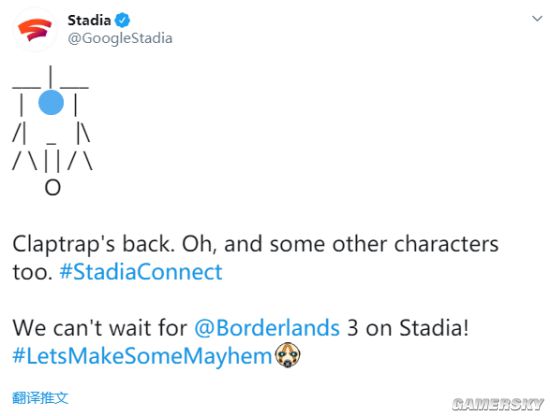
Task: Expand the tweet options chevron menu
Action: [x=537, y=18]
